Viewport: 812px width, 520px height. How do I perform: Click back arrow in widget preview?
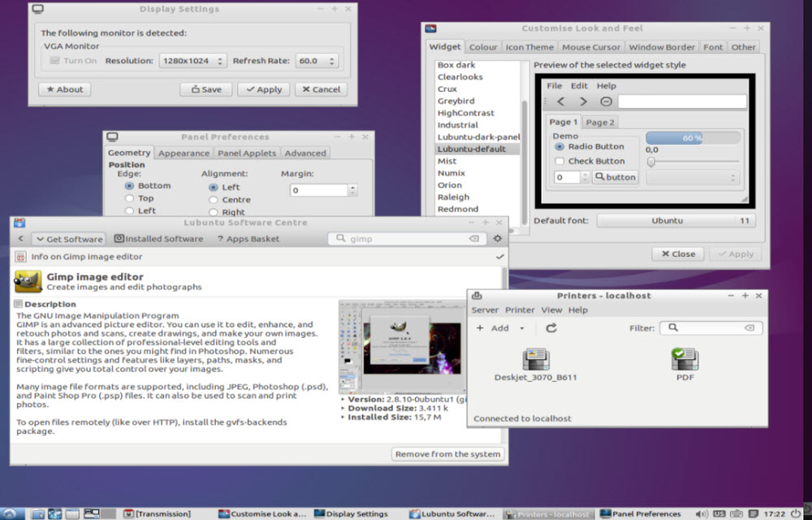point(561,102)
